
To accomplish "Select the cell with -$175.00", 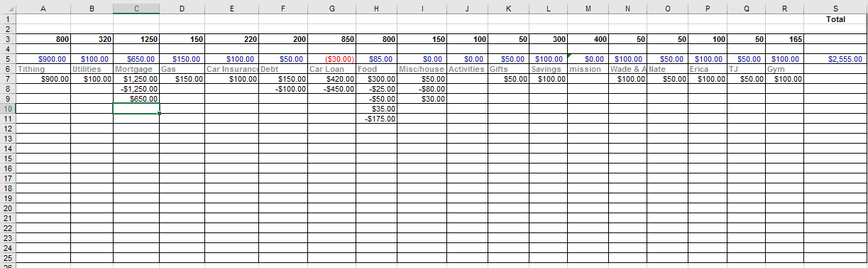I will coord(376,119).
